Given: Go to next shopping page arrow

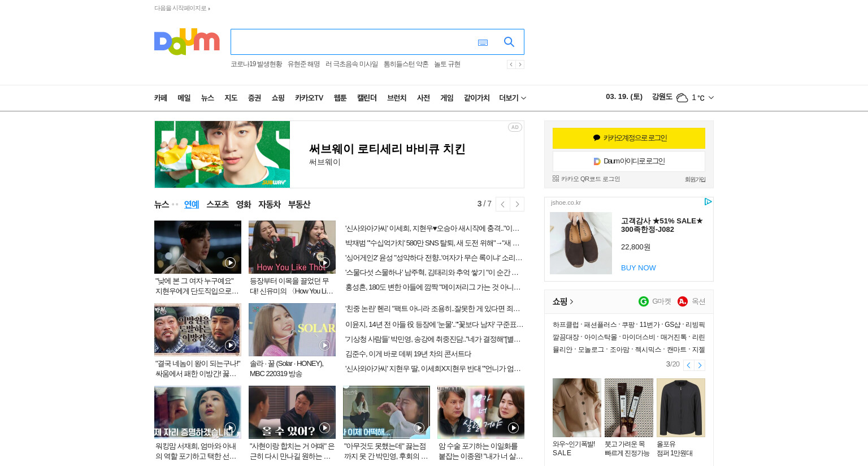Looking at the screenshot, I should 700,365.
